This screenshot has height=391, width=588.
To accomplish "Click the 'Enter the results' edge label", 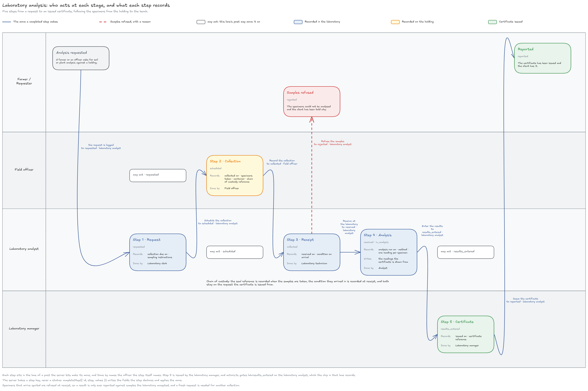I will tap(432, 230).
